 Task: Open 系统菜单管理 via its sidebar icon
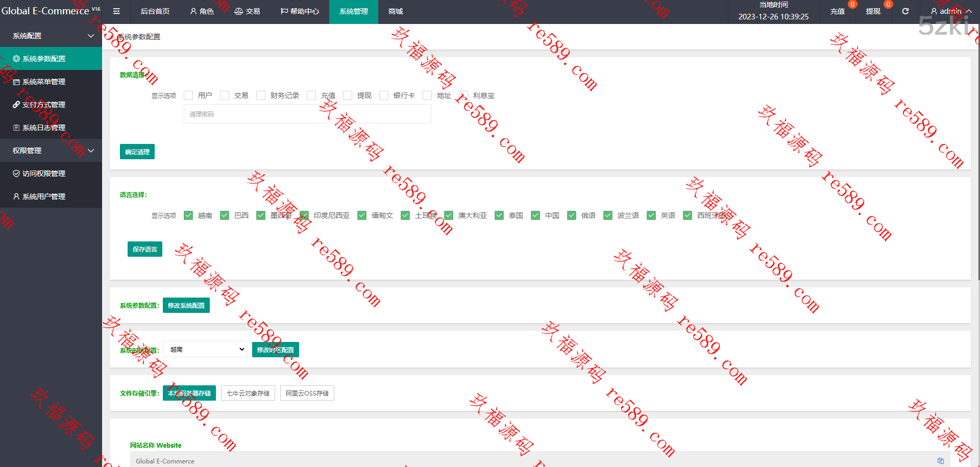pyautogui.click(x=16, y=82)
